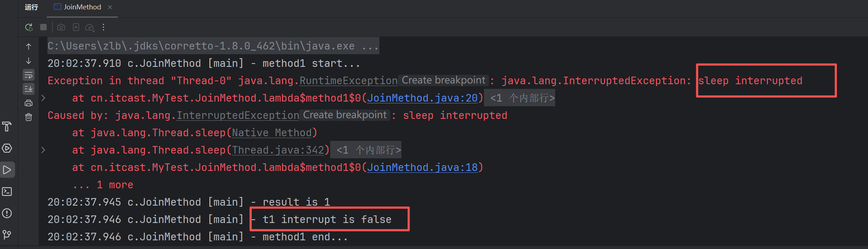Click the restore layout arrow icon
This screenshot has width=868, height=249.
coord(76,27)
